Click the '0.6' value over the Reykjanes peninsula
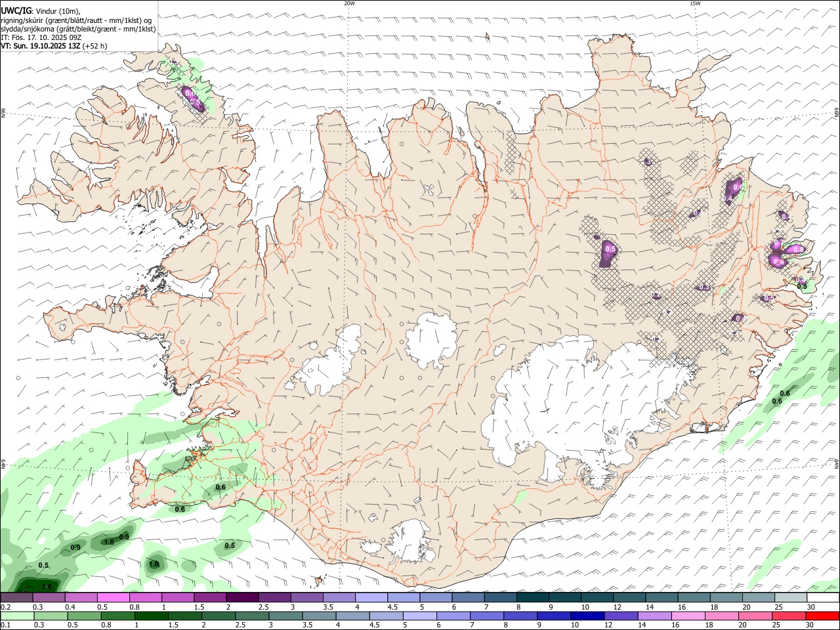The height and width of the screenshot is (630, 840). click(x=220, y=487)
